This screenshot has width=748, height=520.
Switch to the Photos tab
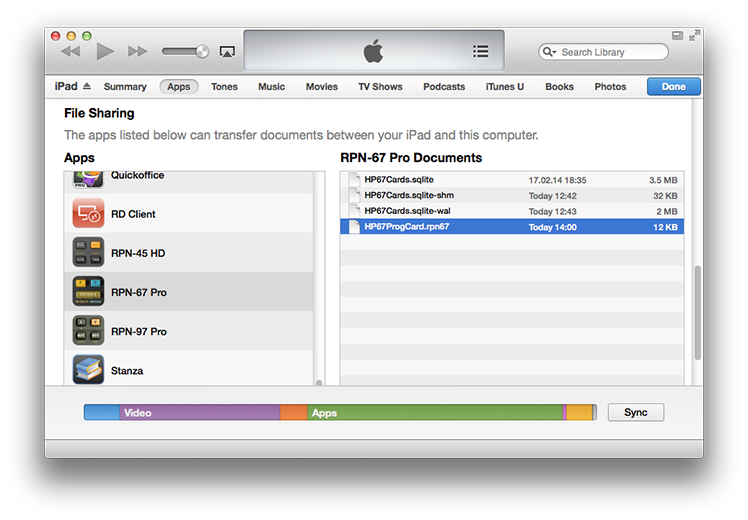[x=610, y=87]
